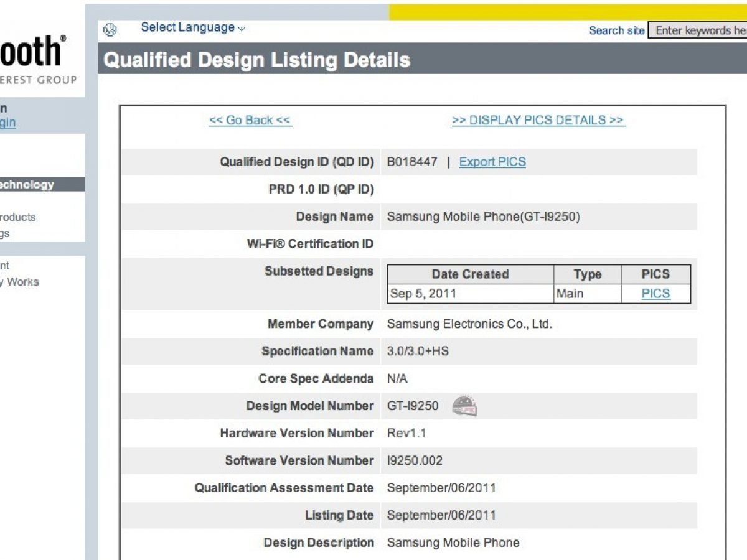This screenshot has width=747, height=560.
Task: Click the Date Created column header
Action: 470,274
